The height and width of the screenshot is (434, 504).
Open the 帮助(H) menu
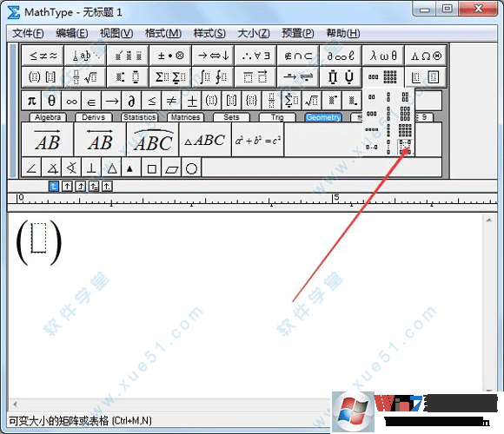click(343, 33)
